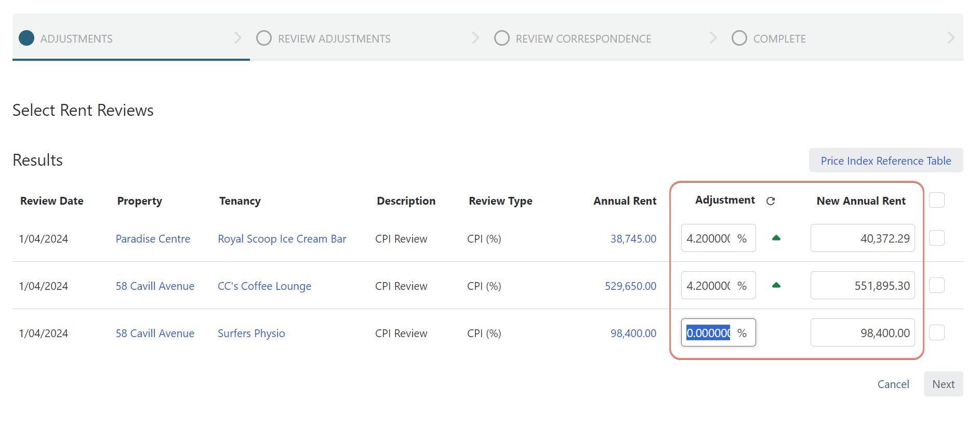
Task: Click annual rent 529,650.00 link
Action: pos(631,286)
